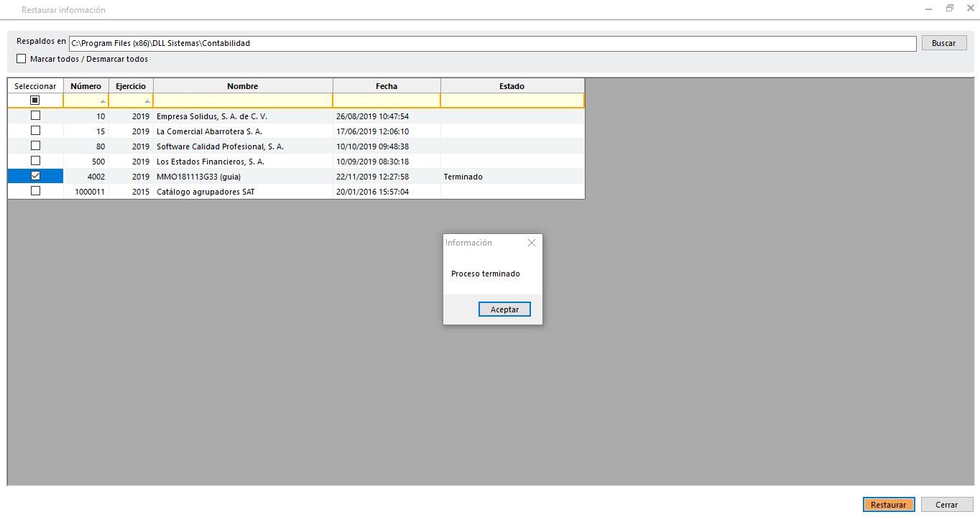Sort by the Nombre column header
The image size is (980, 522).
[242, 86]
